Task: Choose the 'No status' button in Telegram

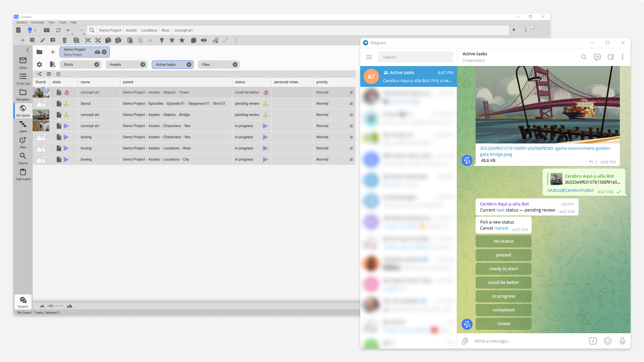Action: pyautogui.click(x=503, y=241)
